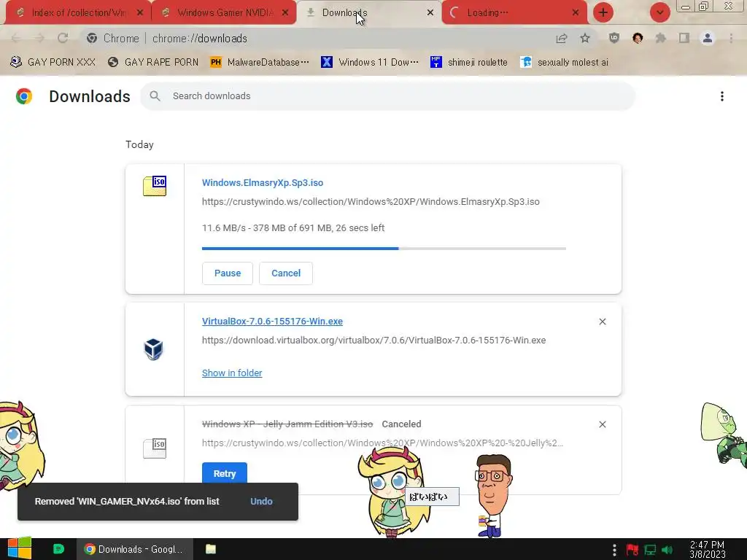Image resolution: width=747 pixels, height=560 pixels.
Task: Switch to the Windows Gamer NVIDIA tab
Action: point(225,13)
